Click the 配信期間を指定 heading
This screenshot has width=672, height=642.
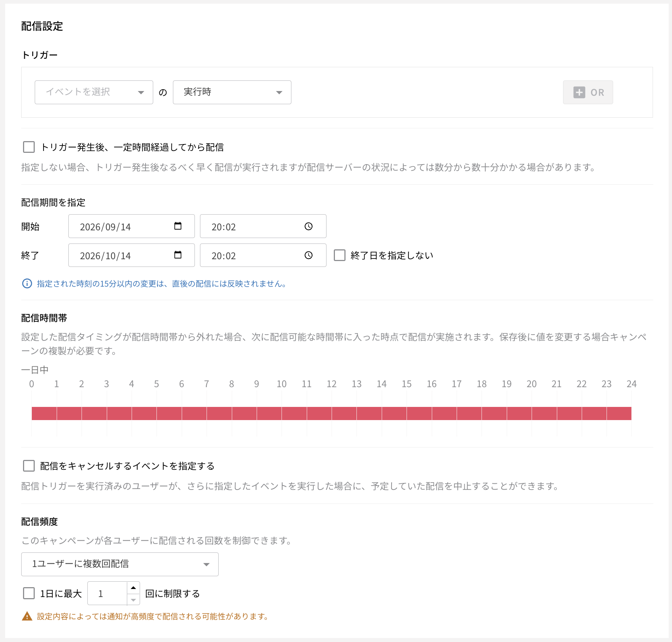pyautogui.click(x=53, y=203)
